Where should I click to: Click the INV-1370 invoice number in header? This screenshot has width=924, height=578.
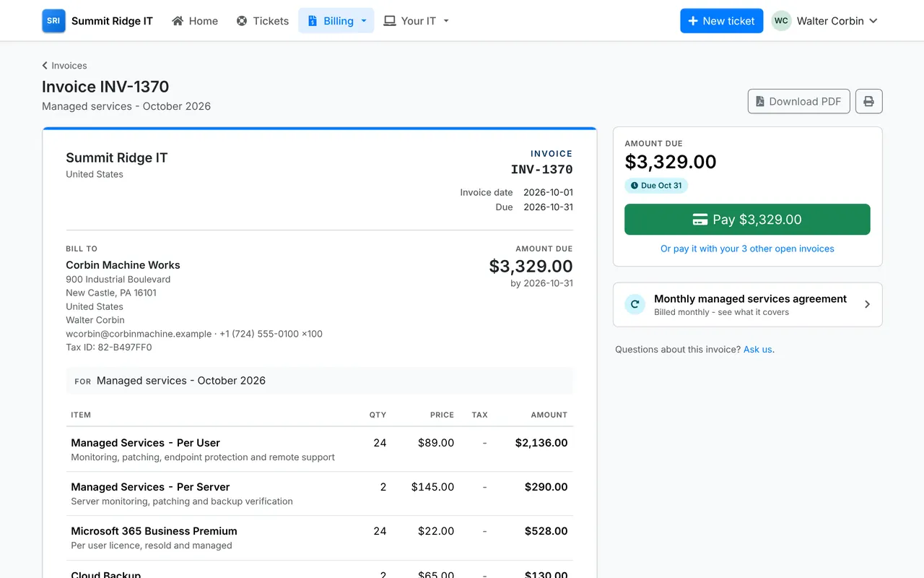click(541, 170)
